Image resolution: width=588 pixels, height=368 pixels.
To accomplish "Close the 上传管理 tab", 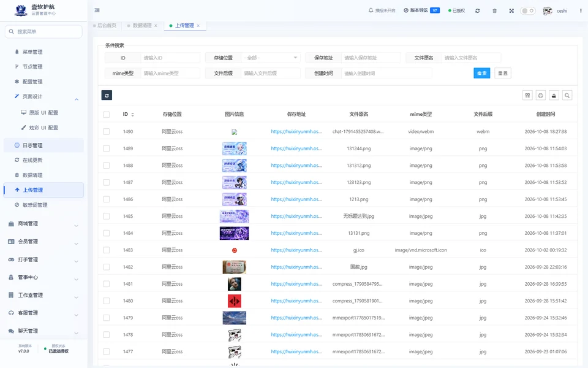I will 198,26.
